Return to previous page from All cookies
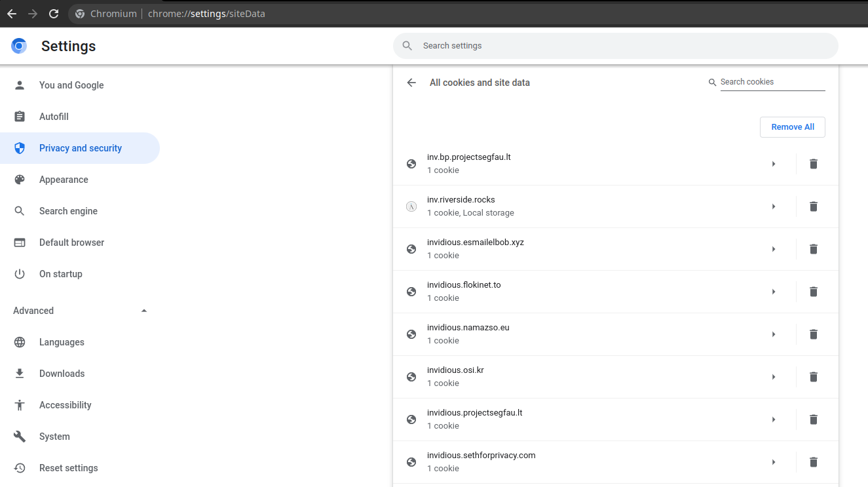Screen dimensions: 868x487 [411, 83]
